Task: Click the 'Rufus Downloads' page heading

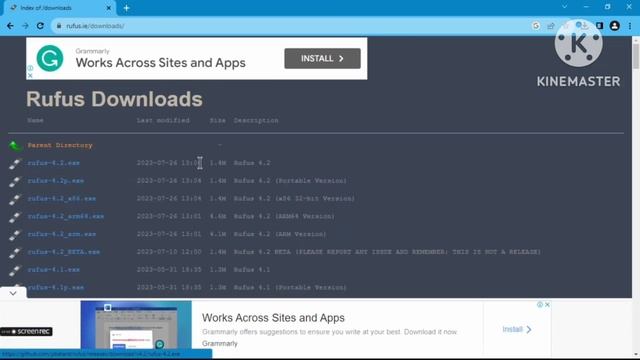Action: point(114,99)
